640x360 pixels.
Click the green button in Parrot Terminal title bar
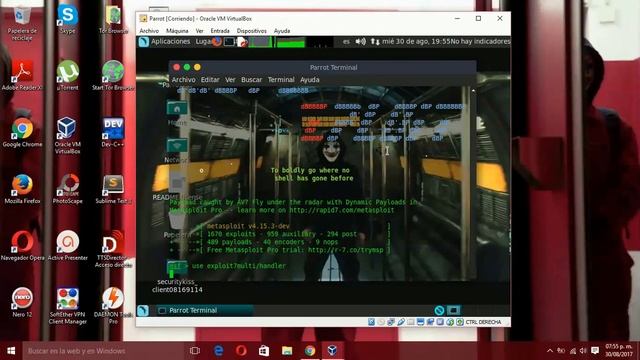[187, 67]
